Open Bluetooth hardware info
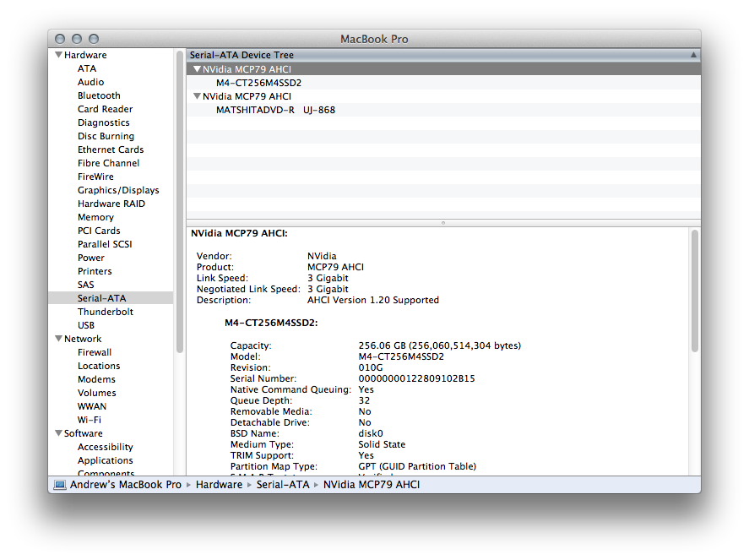Image resolution: width=749 pixels, height=560 pixels. pyautogui.click(x=99, y=95)
